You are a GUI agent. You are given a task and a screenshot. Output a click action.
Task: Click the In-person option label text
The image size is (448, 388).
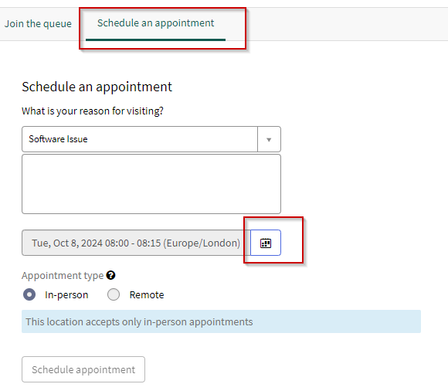point(67,295)
